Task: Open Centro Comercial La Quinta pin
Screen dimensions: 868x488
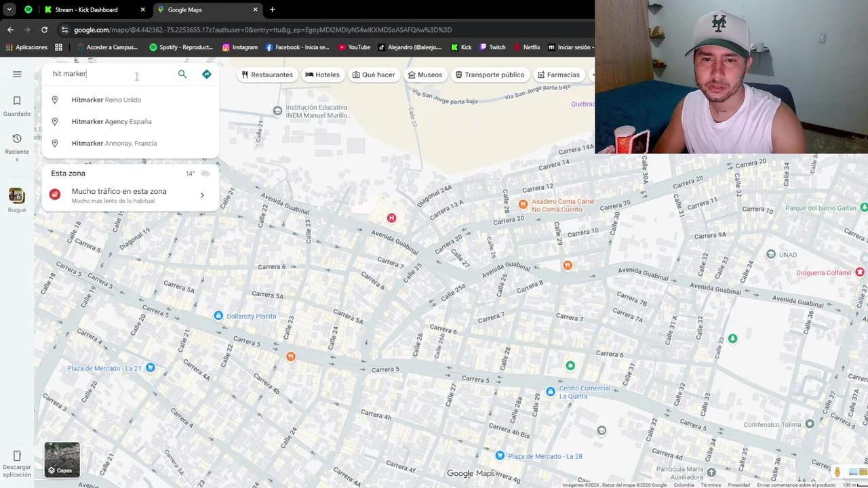Action: click(550, 392)
